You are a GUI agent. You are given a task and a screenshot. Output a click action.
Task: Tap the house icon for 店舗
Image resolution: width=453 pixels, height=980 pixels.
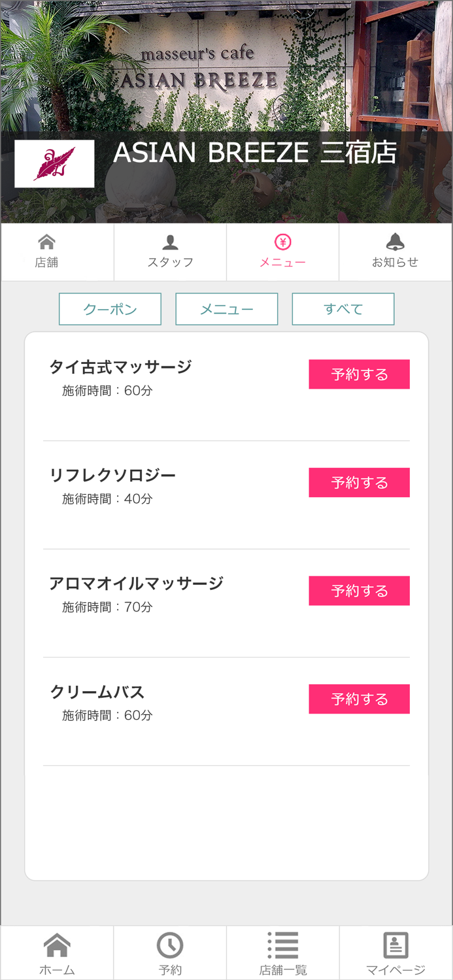point(46,242)
